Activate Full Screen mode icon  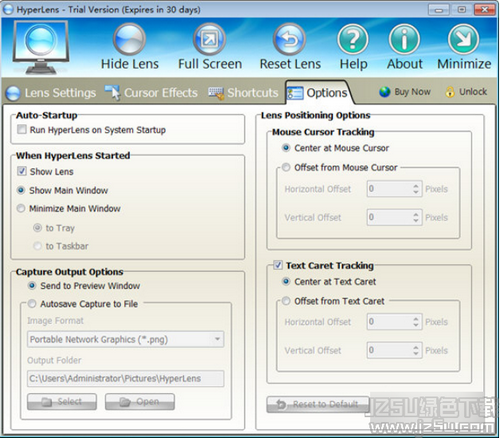[x=210, y=39]
